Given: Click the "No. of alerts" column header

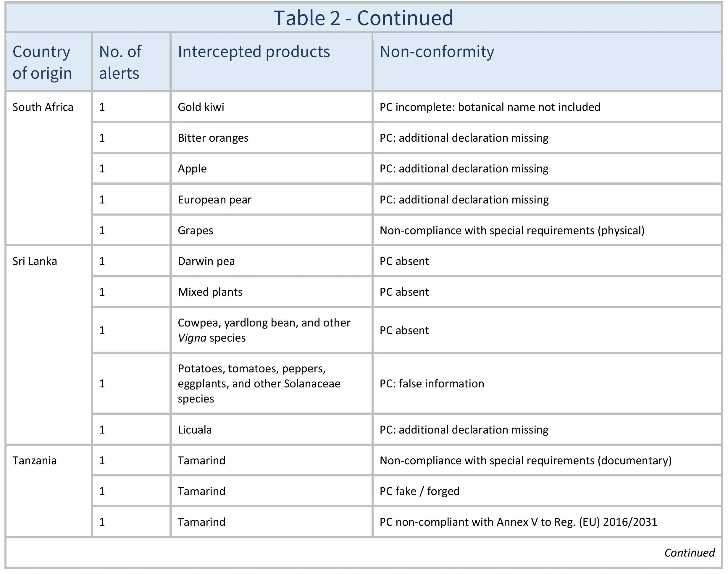Looking at the screenshot, I should (x=120, y=62).
